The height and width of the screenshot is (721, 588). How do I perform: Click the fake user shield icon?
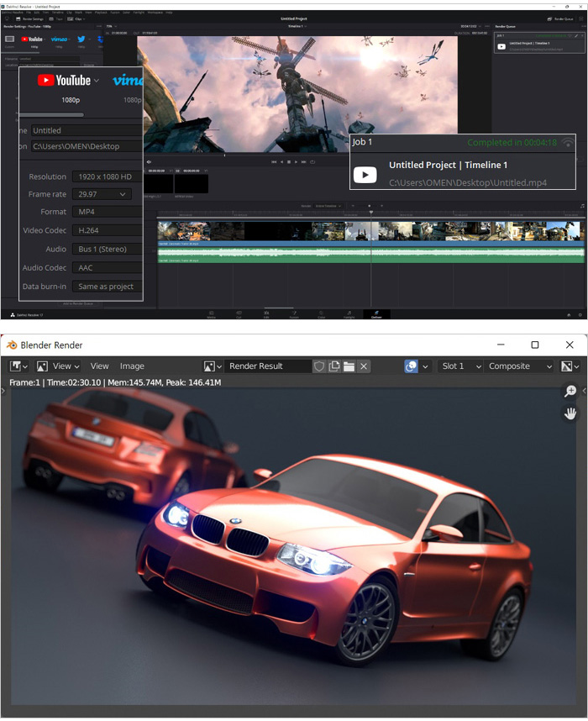pos(319,366)
